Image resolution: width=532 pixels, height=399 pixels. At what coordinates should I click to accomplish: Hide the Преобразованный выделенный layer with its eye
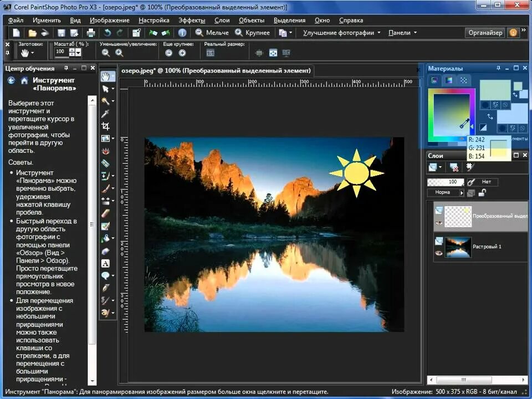pos(438,223)
